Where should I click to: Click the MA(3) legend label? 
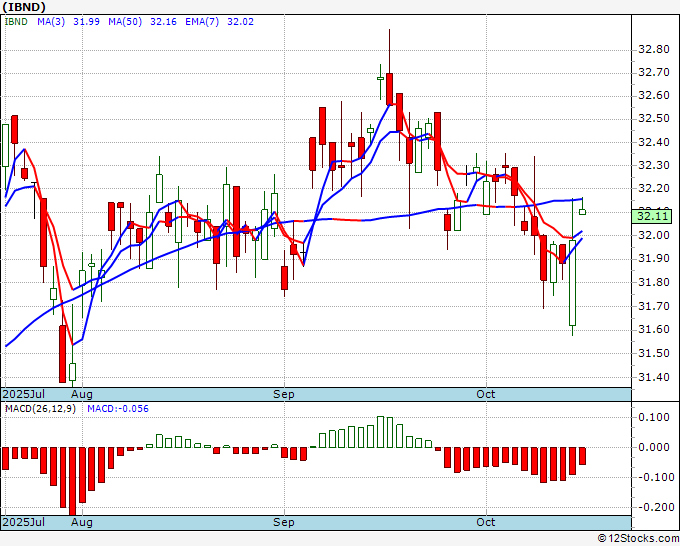(x=51, y=22)
